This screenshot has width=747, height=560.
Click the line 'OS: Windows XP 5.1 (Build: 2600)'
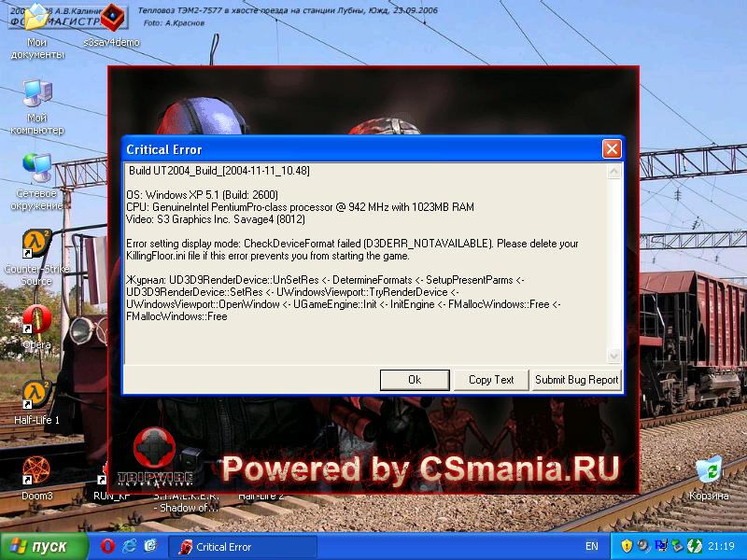(202, 195)
